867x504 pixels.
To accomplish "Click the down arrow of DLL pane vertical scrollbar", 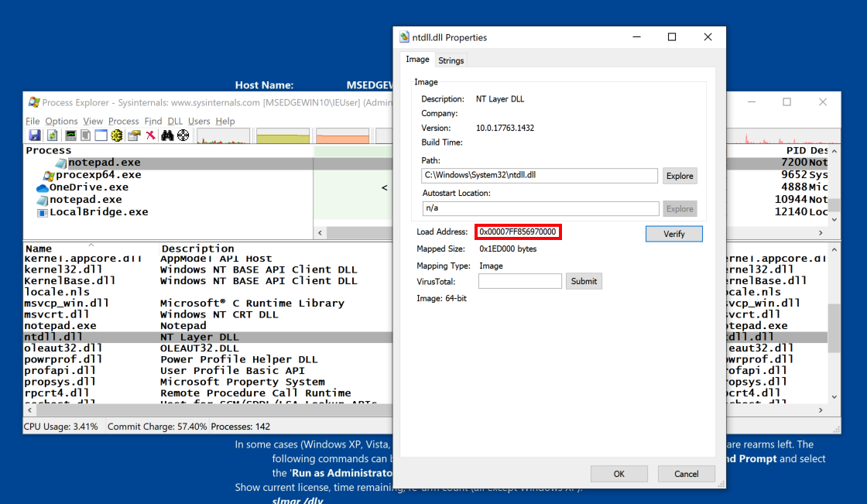I will [x=834, y=397].
